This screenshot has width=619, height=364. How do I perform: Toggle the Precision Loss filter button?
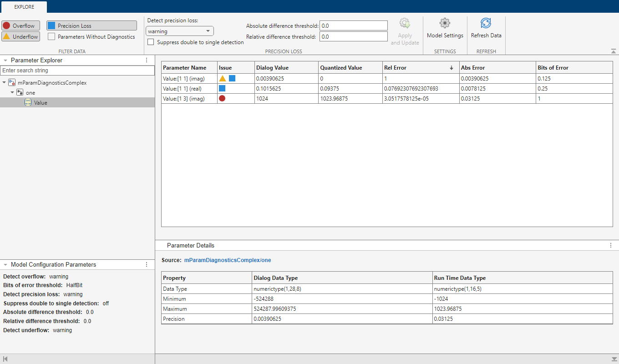point(91,25)
